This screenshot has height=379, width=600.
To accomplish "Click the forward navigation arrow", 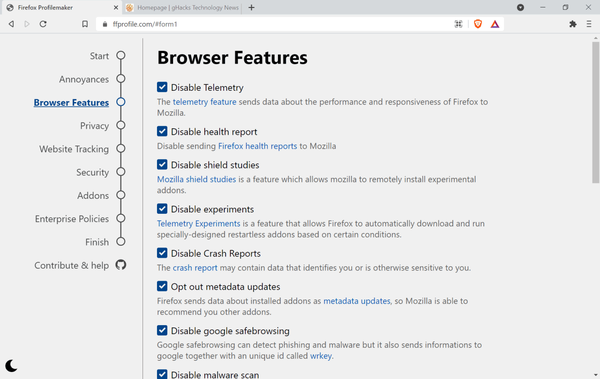I will [27, 24].
